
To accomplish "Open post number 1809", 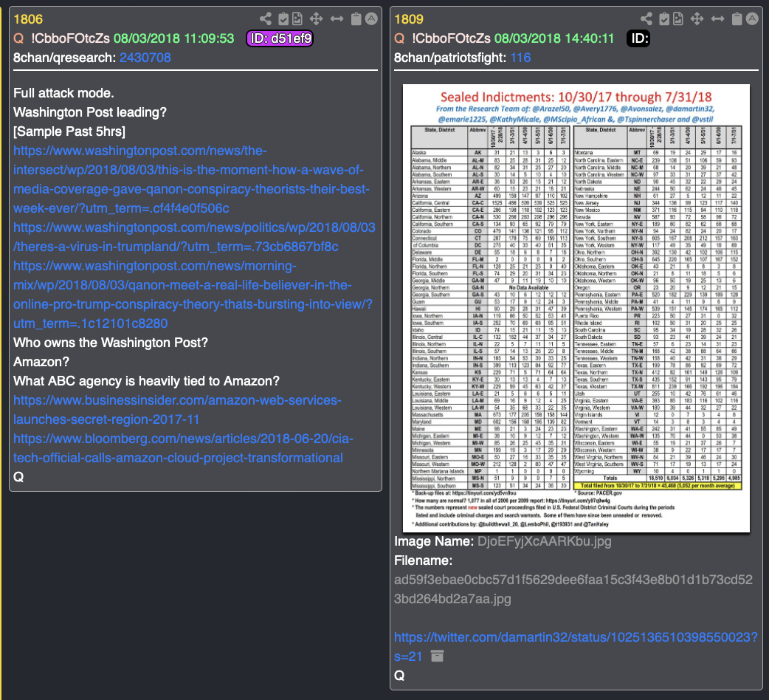I will coord(409,19).
